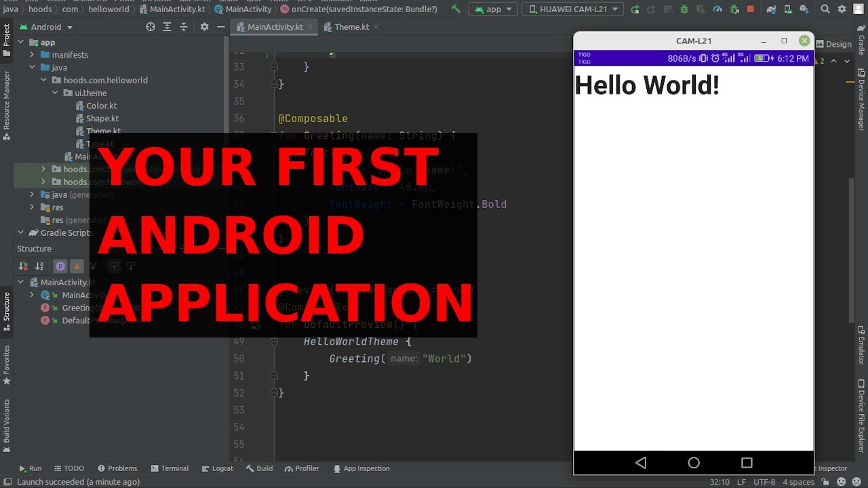Open Build Variants side panel
The width and height of the screenshot is (868, 488).
point(7,426)
